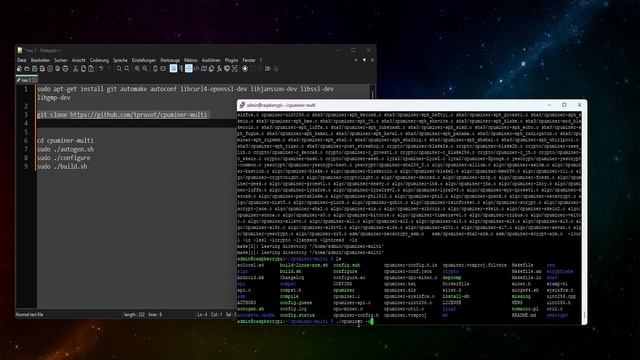The height and width of the screenshot is (360, 640).
Task: Open the Fenster menu
Action: point(249,60)
